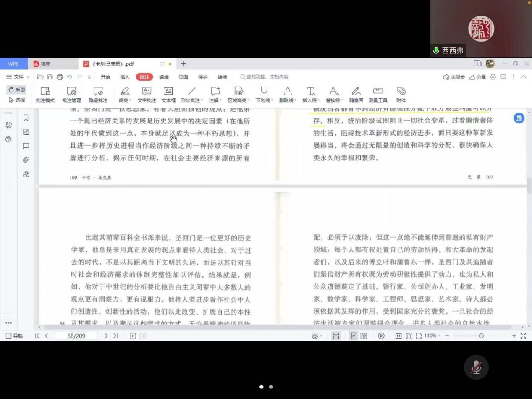Click the 导航 navigation button in status bar

click(x=14, y=336)
